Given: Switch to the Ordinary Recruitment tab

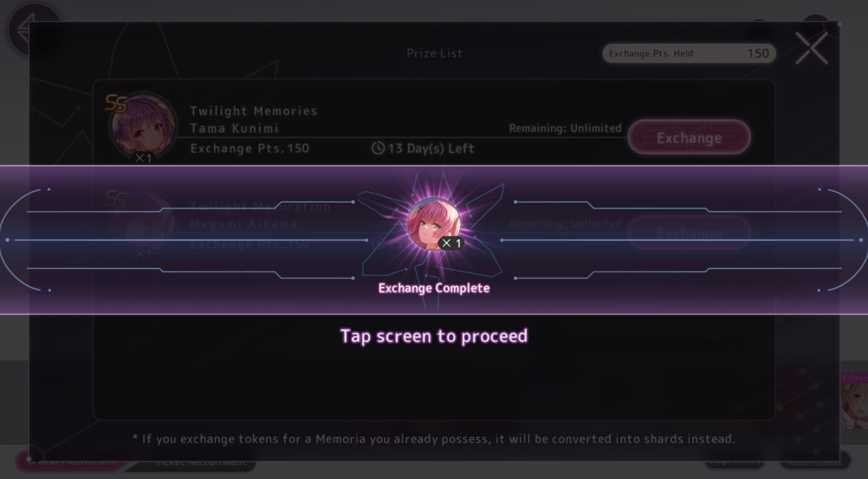Looking at the screenshot, I should 72,462.
